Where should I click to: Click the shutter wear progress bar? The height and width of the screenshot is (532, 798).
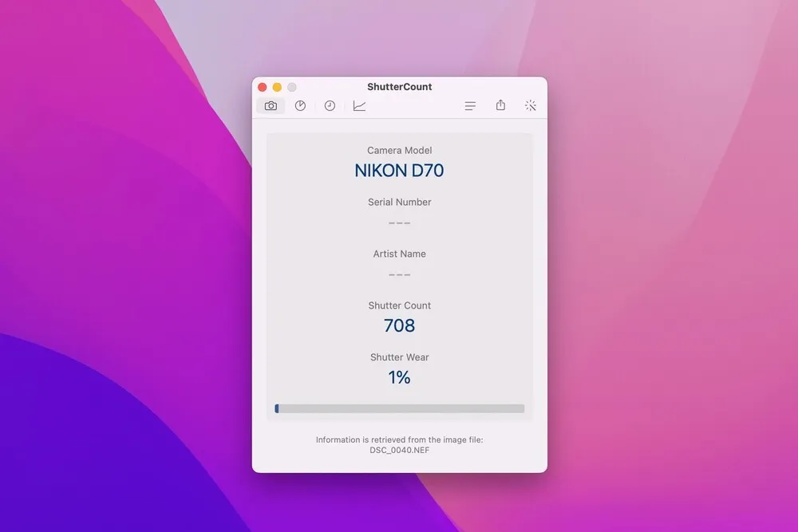400,408
